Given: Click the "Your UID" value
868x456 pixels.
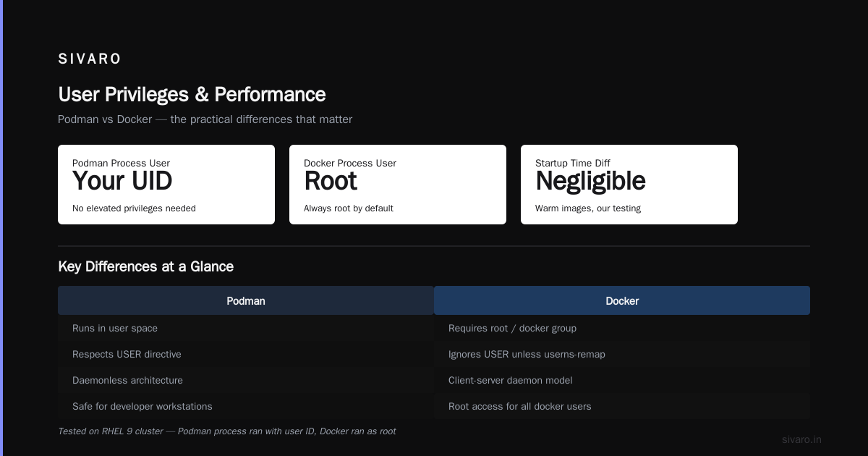Looking at the screenshot, I should (x=122, y=181).
